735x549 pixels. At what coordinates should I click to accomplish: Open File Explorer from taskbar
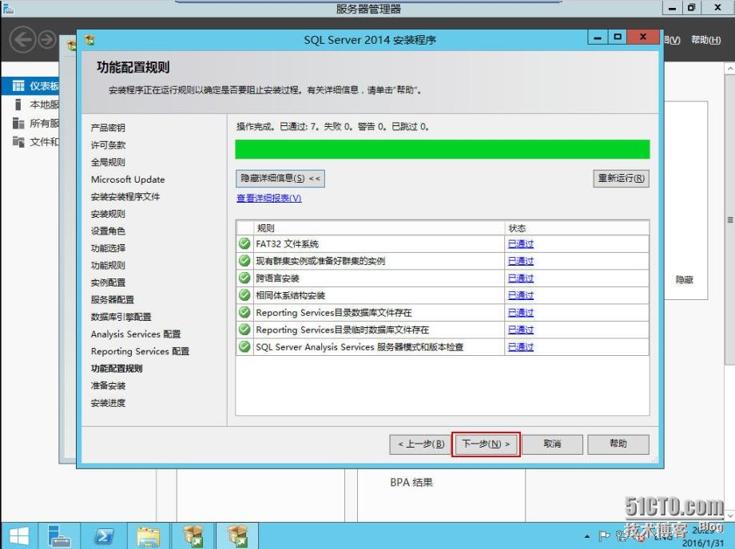coord(148,536)
